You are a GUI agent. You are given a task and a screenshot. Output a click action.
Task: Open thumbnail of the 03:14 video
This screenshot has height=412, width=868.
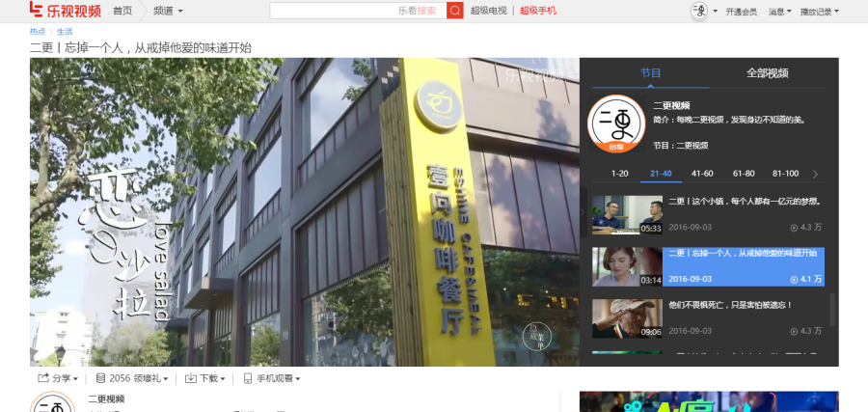[627, 266]
